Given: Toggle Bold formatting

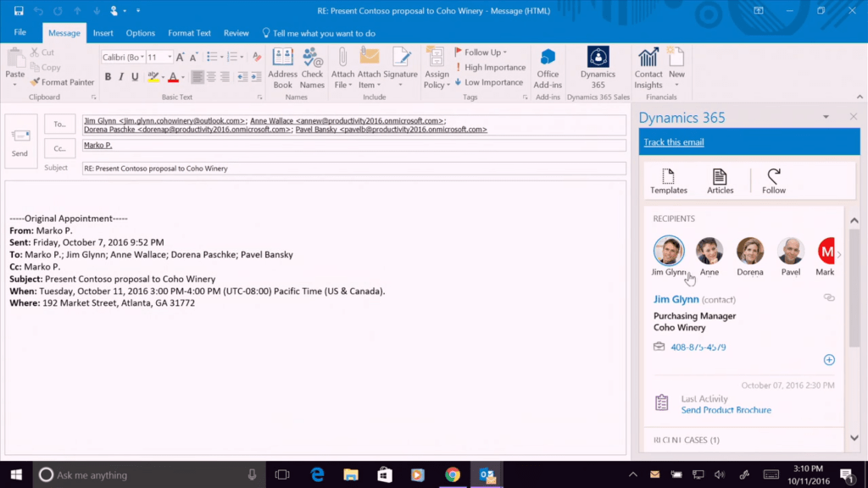Looking at the screenshot, I should (108, 75).
